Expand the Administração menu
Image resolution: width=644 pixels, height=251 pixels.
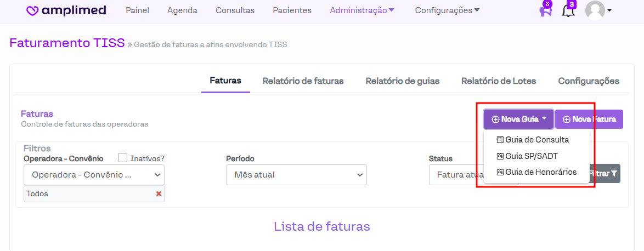point(362,10)
